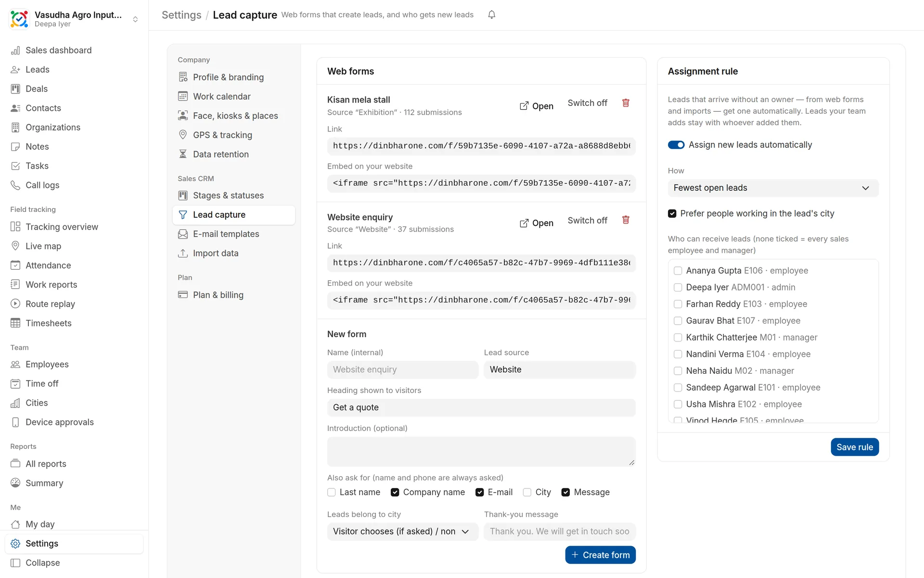This screenshot has width=924, height=578.
Task: Open Device approvals page
Action: click(74, 422)
